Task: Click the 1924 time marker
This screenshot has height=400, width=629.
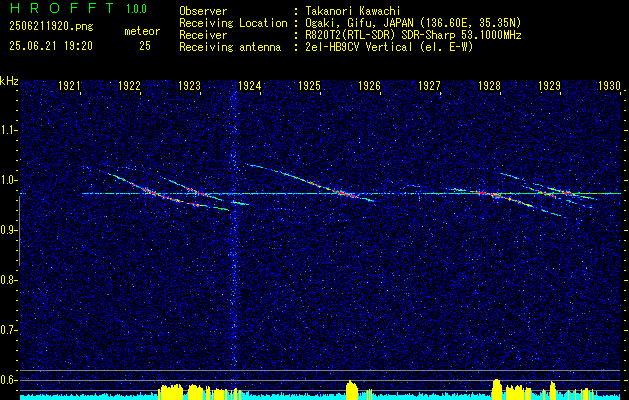Action: point(250,86)
